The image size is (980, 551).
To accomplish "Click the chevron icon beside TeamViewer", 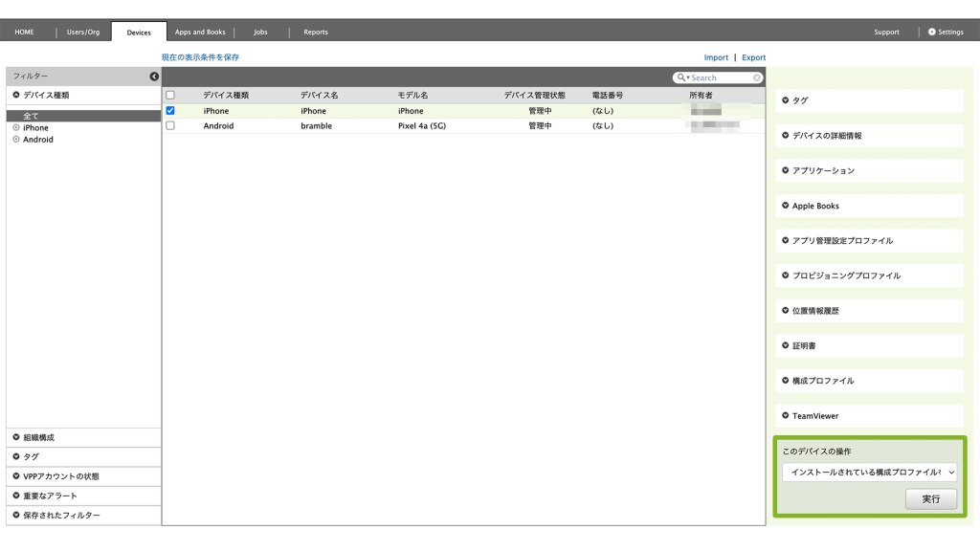I will coord(786,416).
